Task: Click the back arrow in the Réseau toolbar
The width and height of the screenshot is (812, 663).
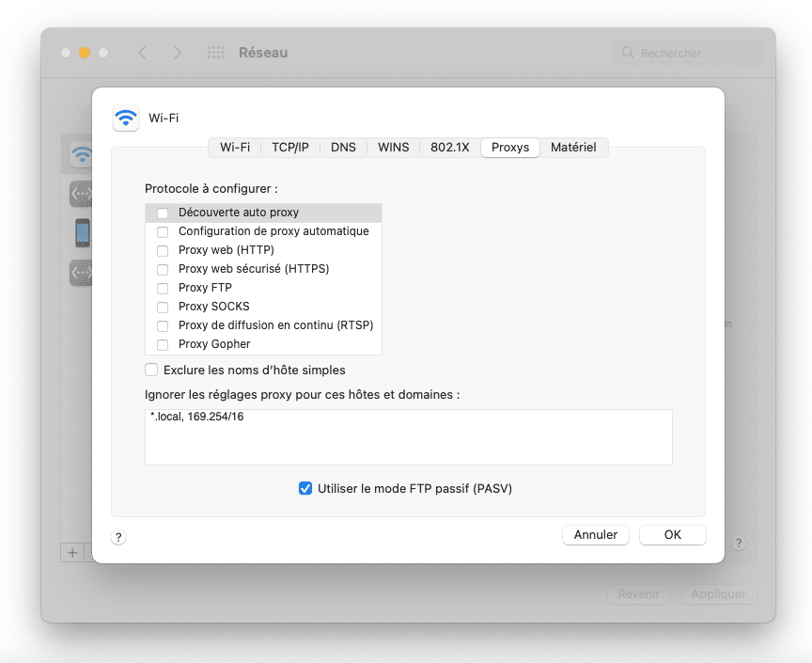Action: (142, 54)
